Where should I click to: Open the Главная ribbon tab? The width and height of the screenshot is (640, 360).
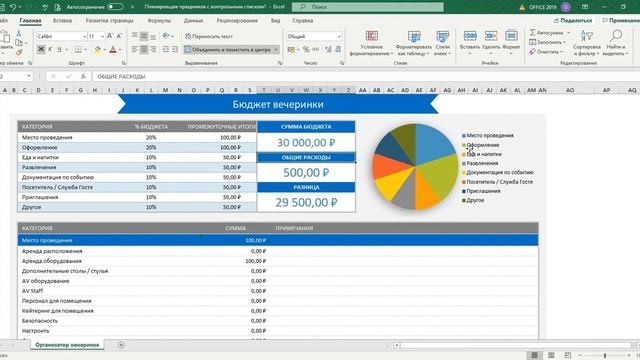pos(30,20)
